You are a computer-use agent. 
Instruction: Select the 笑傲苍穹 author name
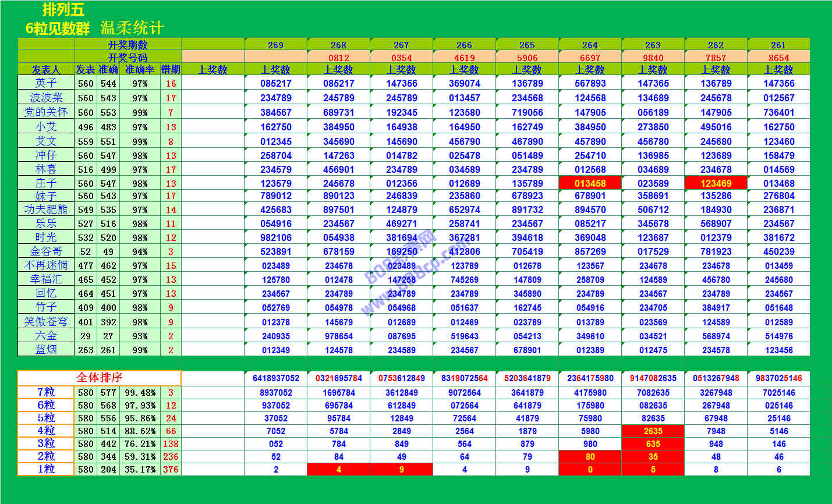point(46,322)
